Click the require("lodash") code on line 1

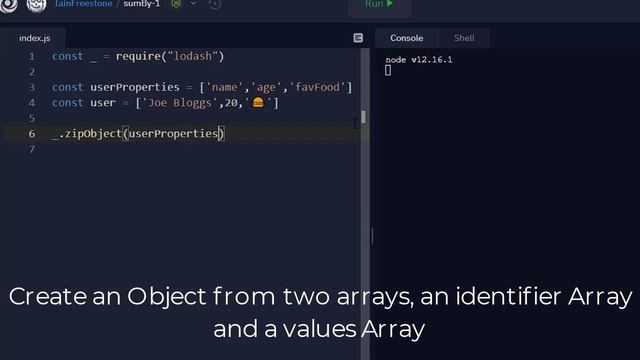point(170,56)
